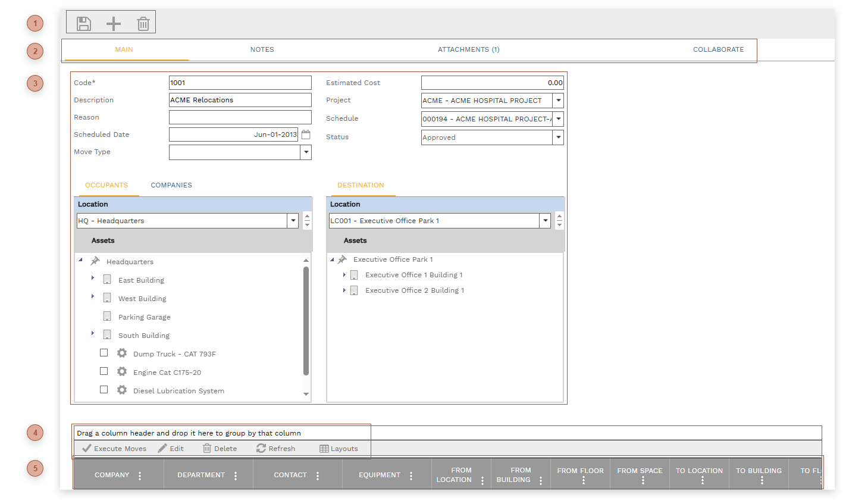Open the DEPARTMENT column options menu

pyautogui.click(x=236, y=475)
